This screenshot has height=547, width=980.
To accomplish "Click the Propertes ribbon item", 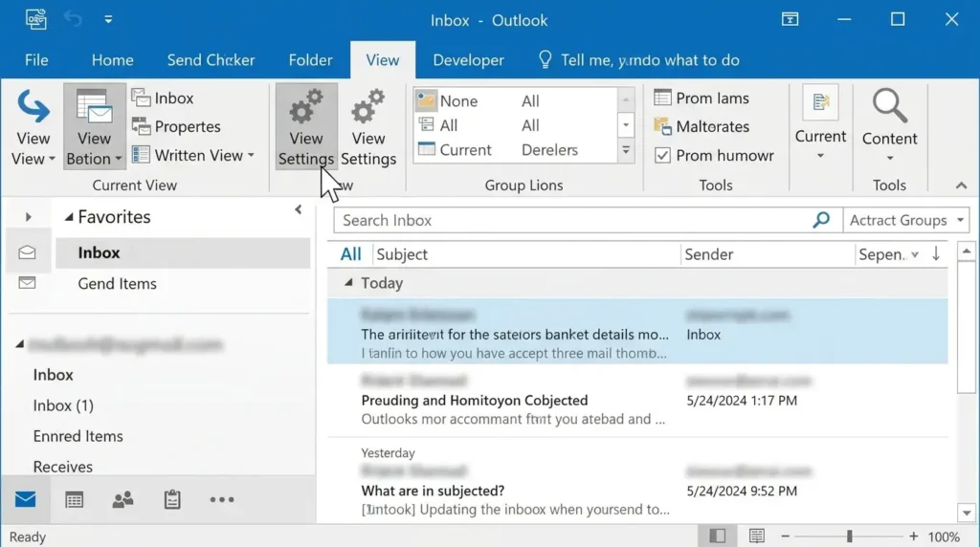I will [x=177, y=127].
